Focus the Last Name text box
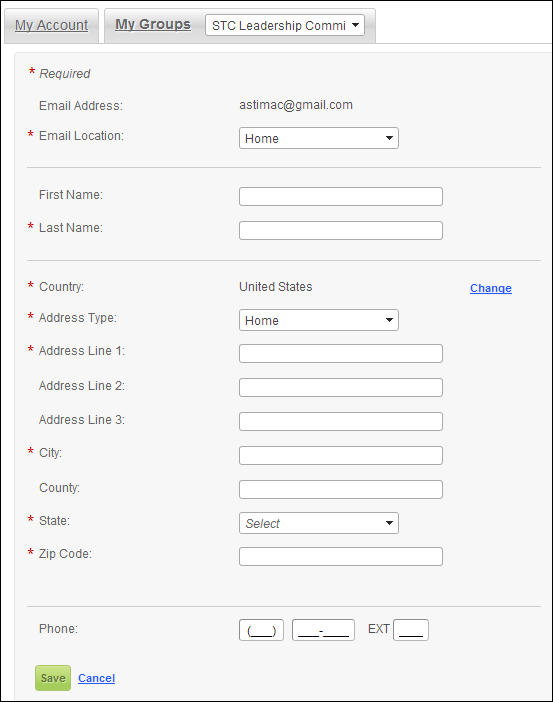 [x=341, y=231]
